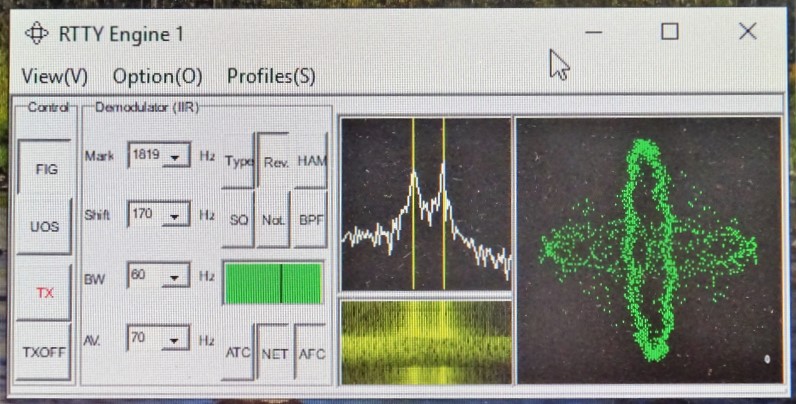
Task: Click the HAM default button
Action: 312,162
